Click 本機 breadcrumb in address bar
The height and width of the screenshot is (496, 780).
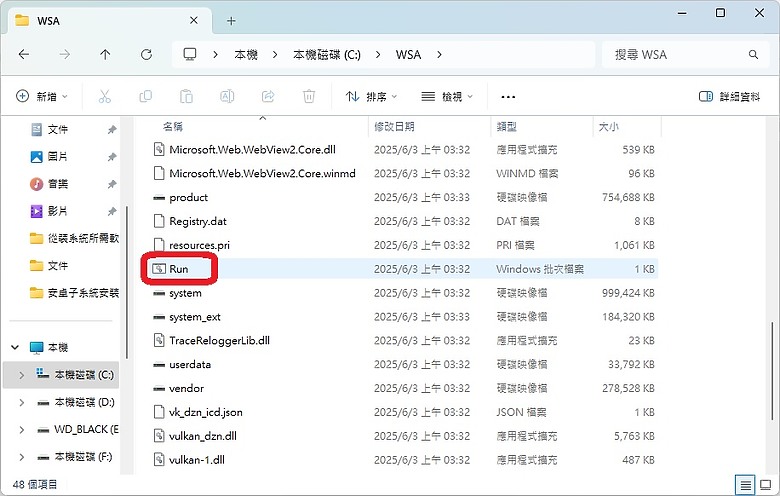[x=246, y=54]
